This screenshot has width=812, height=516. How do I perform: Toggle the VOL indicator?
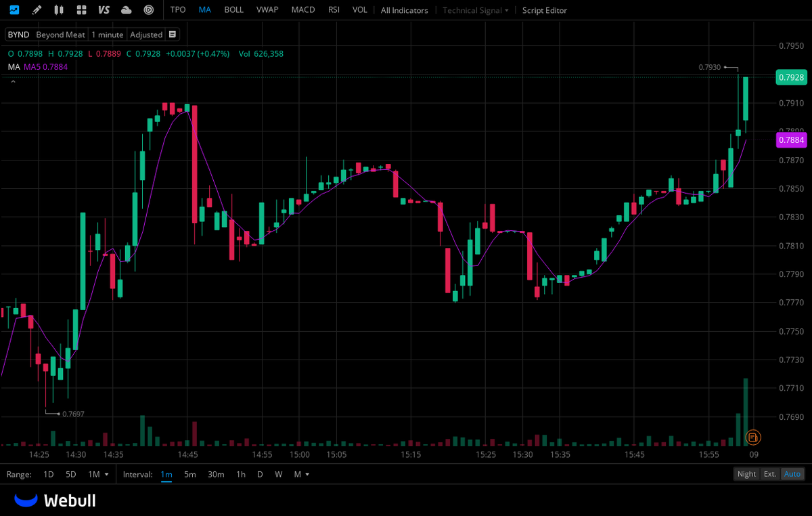(360, 10)
